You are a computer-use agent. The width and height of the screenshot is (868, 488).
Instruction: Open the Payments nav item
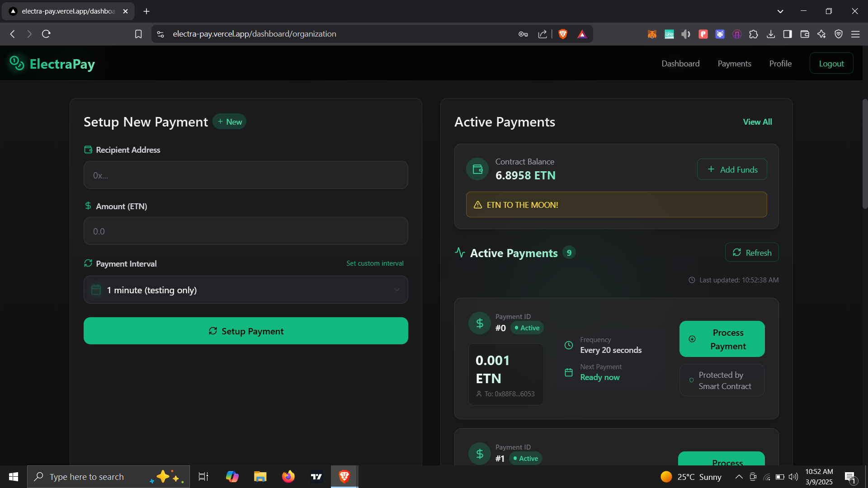tap(734, 63)
